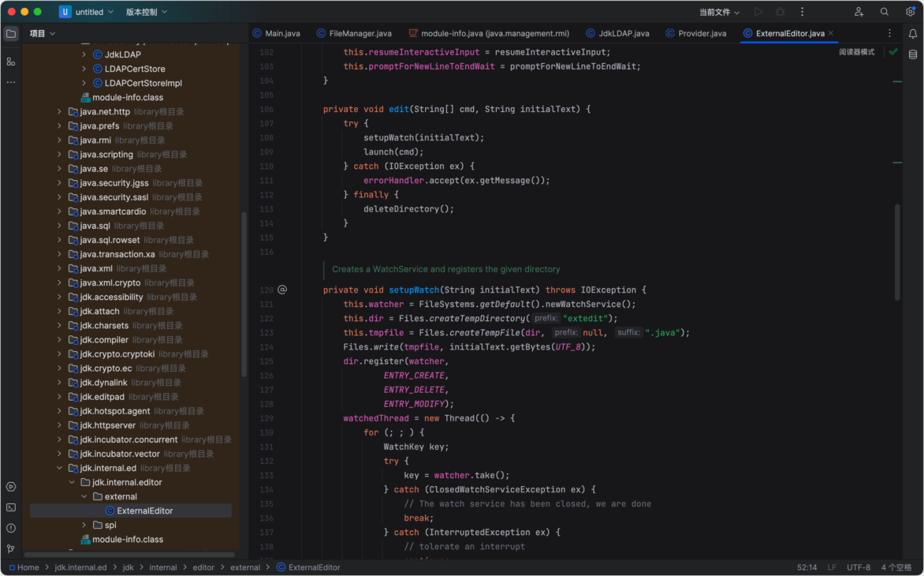Click the editor vertical scrollbar
The width and height of the screenshot is (924, 576).
(x=897, y=252)
